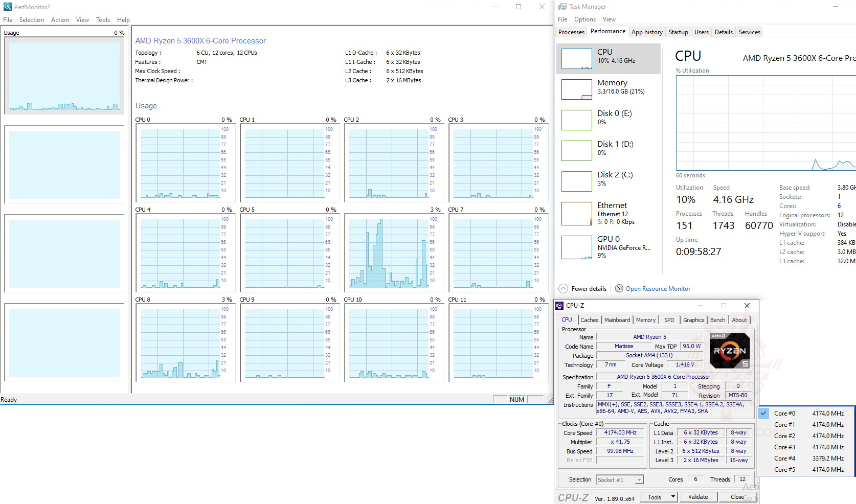Open PerfMonitor2 View menu
The height and width of the screenshot is (504, 856).
coord(82,20)
